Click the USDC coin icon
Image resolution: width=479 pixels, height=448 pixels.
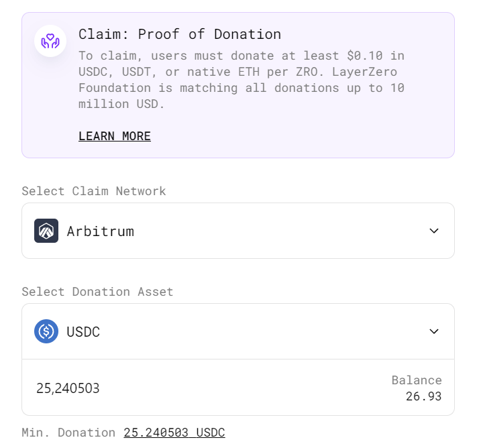46,331
